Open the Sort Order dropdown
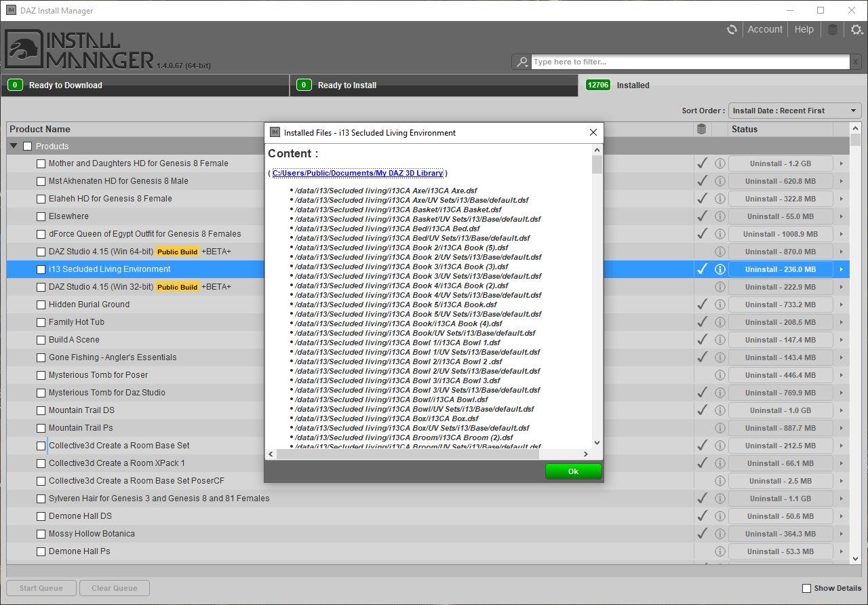 [x=795, y=111]
